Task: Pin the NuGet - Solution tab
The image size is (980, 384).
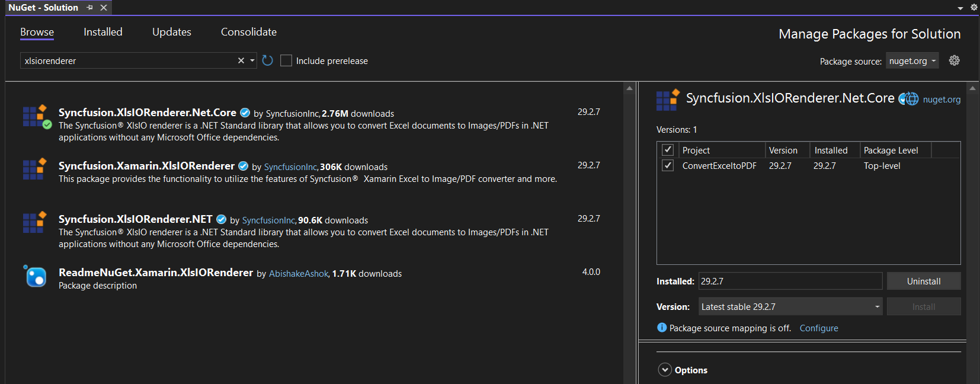Action: [x=89, y=8]
